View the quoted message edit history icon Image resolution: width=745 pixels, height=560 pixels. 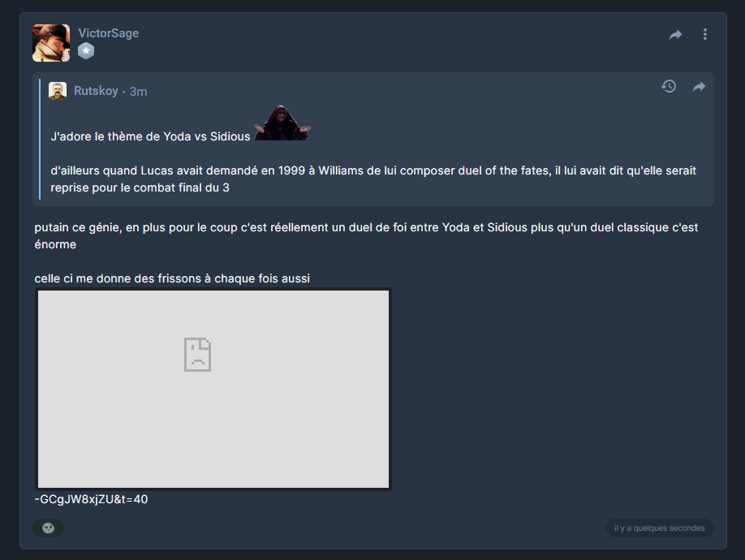click(669, 86)
